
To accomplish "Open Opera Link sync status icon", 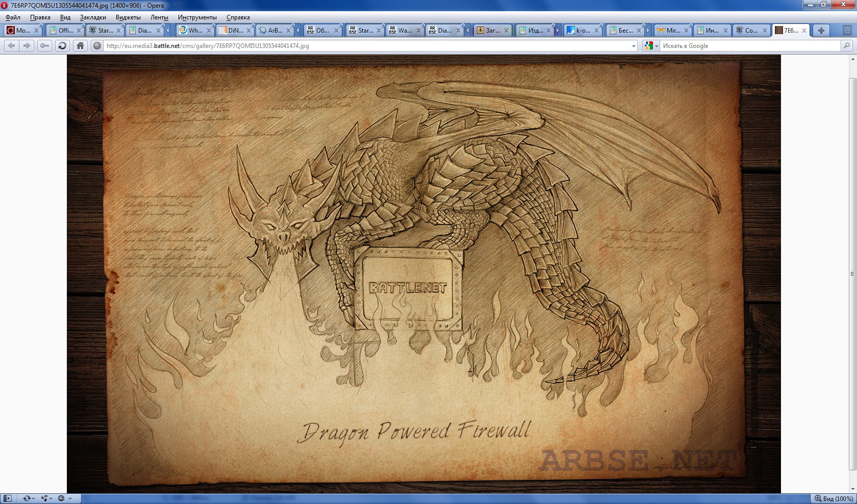I will tap(28, 498).
